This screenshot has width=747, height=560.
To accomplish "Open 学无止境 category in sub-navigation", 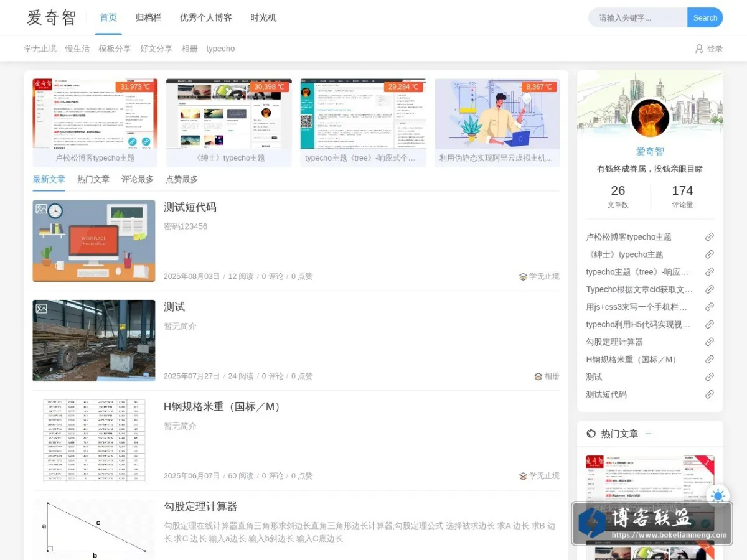I will (40, 49).
